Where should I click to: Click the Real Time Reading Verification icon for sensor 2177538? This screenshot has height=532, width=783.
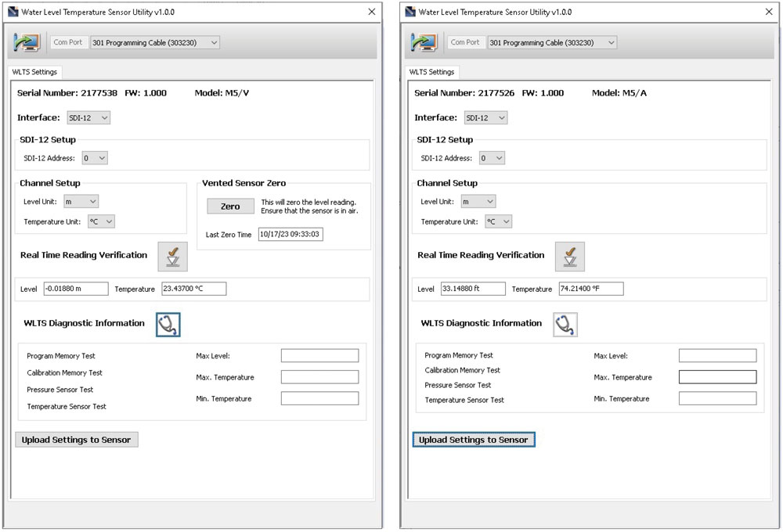click(x=173, y=256)
